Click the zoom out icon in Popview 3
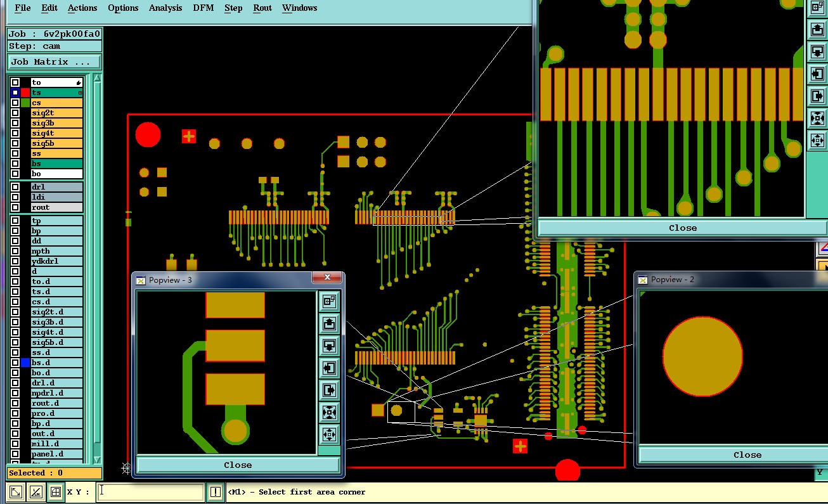The width and height of the screenshot is (828, 504). pos(329,434)
